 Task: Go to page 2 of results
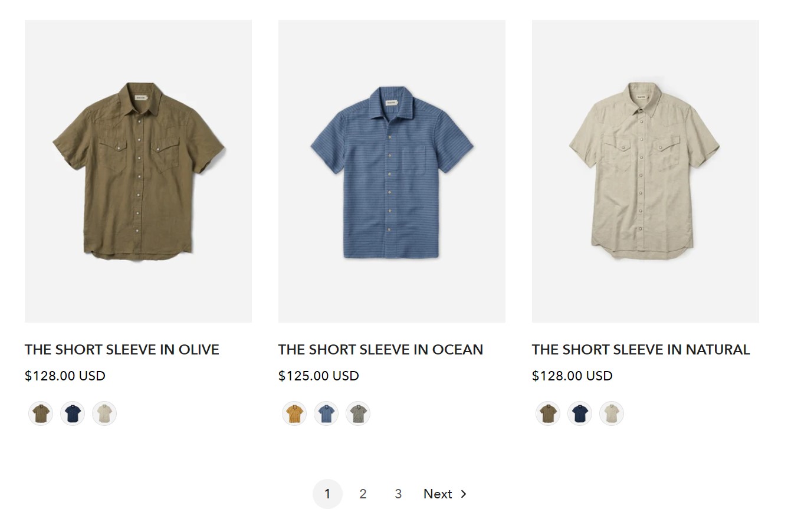coord(363,494)
